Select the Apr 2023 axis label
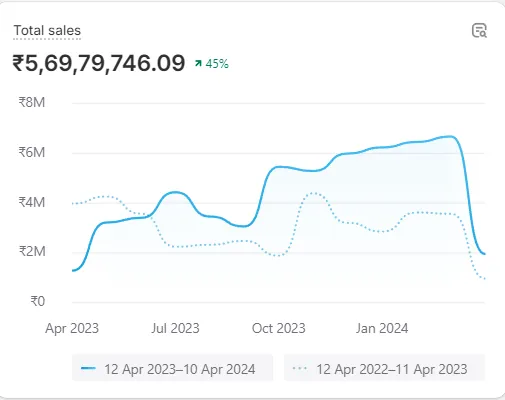Image resolution: width=505 pixels, height=400 pixels. coord(72,328)
